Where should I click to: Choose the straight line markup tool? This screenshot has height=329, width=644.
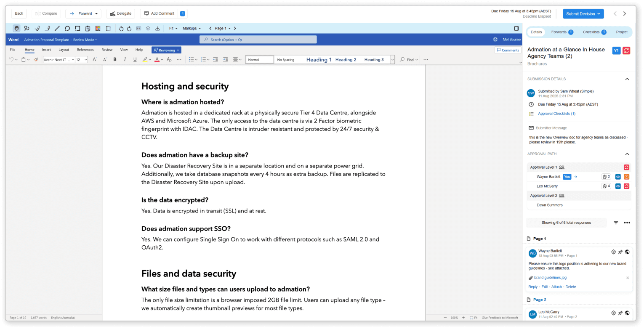(57, 28)
